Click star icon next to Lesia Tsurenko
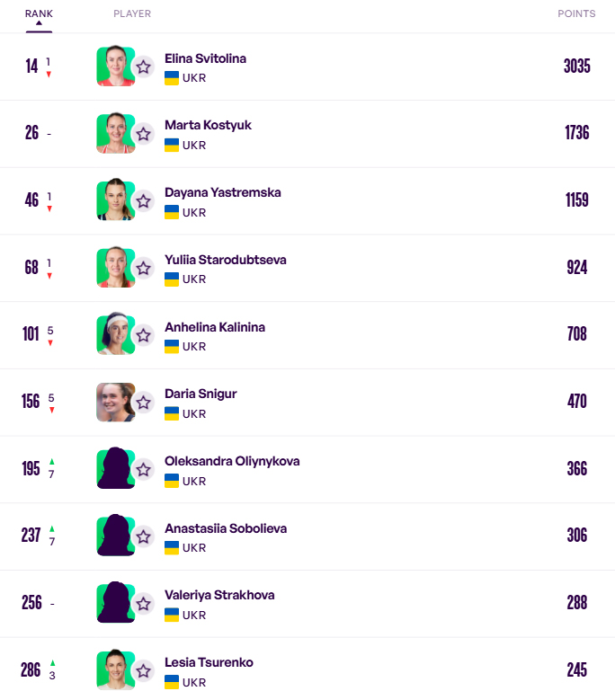Image resolution: width=615 pixels, height=700 pixels. point(143,670)
